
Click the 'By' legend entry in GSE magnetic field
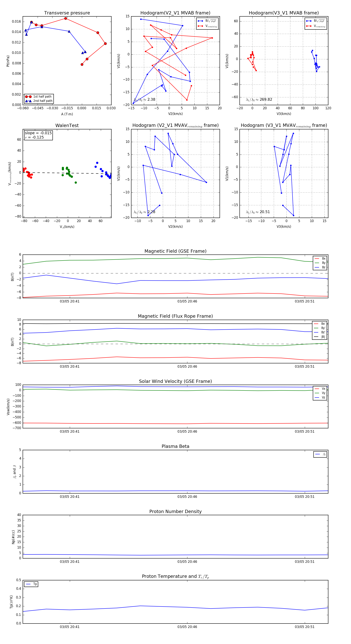coord(320,263)
